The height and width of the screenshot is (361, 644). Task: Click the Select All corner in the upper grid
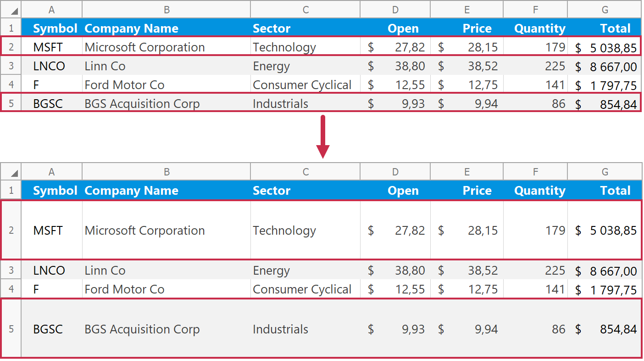[x=11, y=10]
